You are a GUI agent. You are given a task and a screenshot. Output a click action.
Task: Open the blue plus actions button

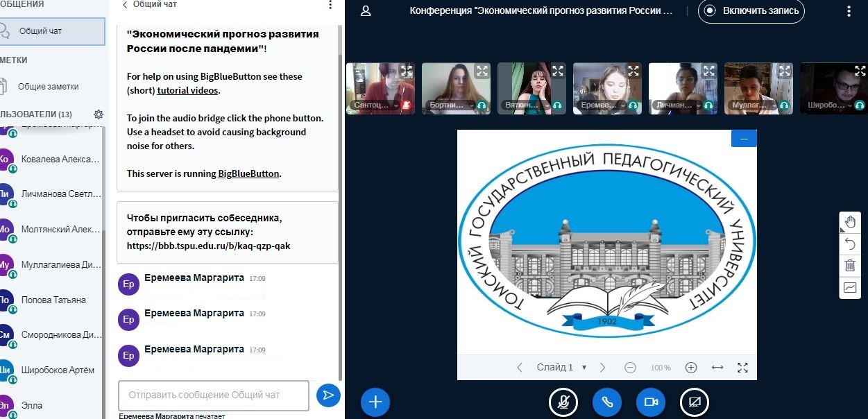(x=375, y=402)
